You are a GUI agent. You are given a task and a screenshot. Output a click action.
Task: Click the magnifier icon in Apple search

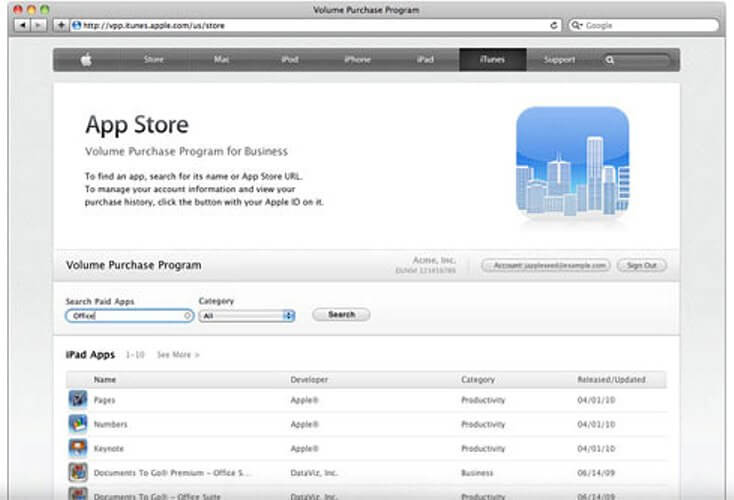(609, 60)
